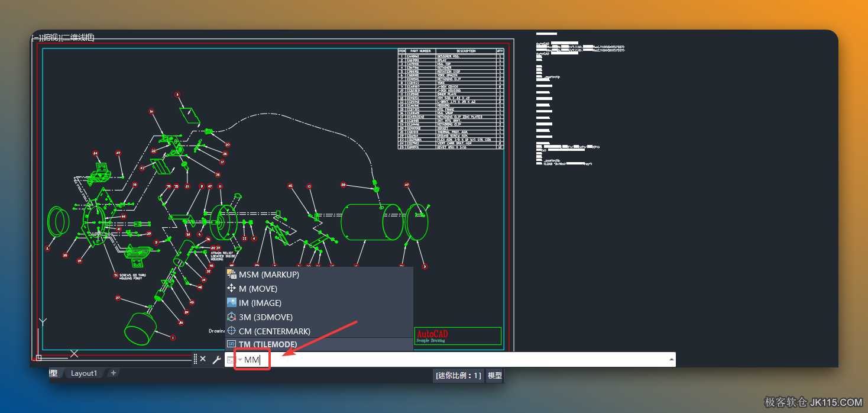
Task: Toggle the 模型 model space button
Action: coord(494,375)
